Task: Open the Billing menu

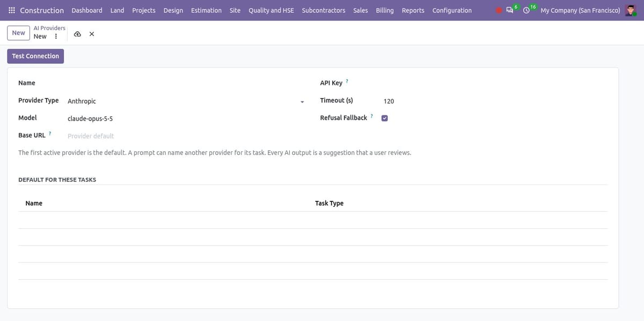Action: [x=385, y=10]
